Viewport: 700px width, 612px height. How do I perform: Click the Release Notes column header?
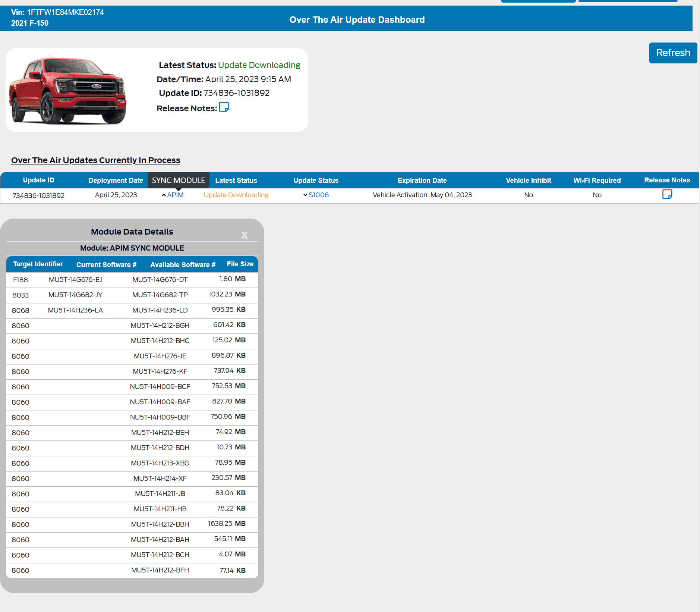(667, 180)
